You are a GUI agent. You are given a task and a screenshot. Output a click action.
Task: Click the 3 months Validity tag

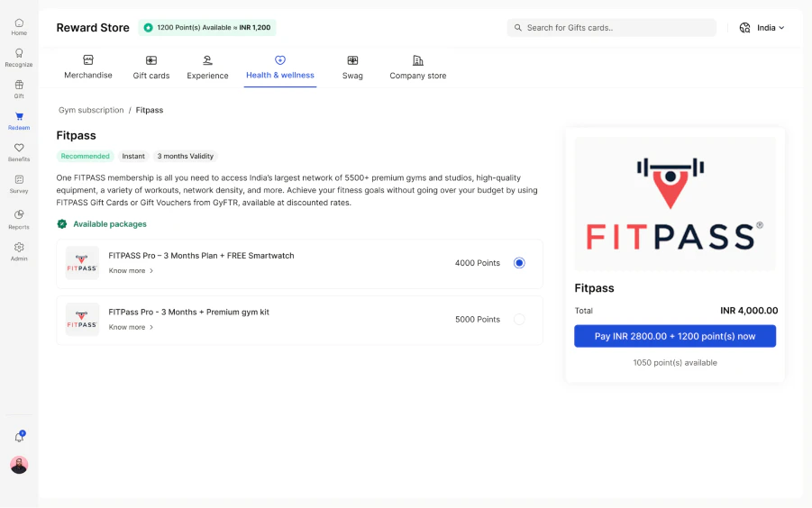(186, 156)
